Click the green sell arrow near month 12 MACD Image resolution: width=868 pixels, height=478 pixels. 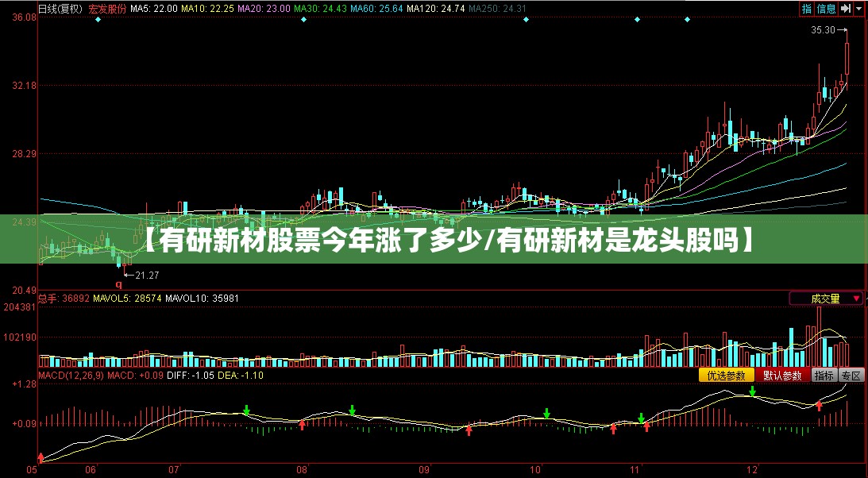[x=752, y=391]
